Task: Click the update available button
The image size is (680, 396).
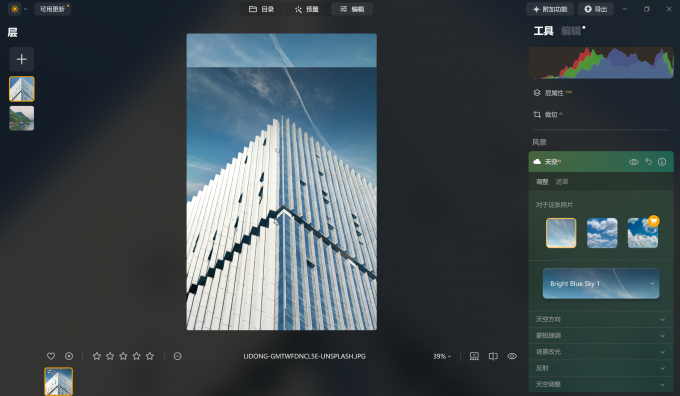Action: click(53, 9)
